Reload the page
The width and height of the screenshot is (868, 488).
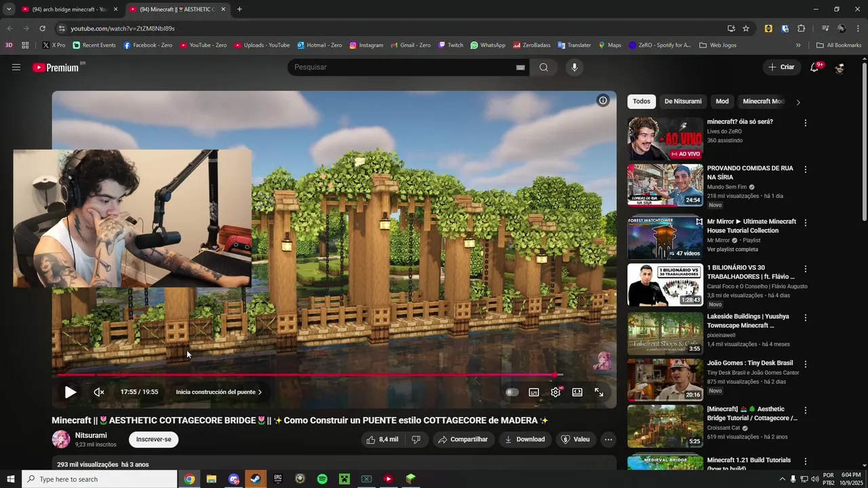pyautogui.click(x=42, y=28)
